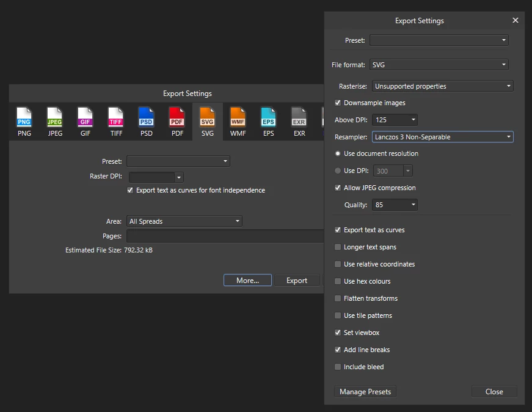Click into the Pages input field
The height and width of the screenshot is (412, 532).
225,236
